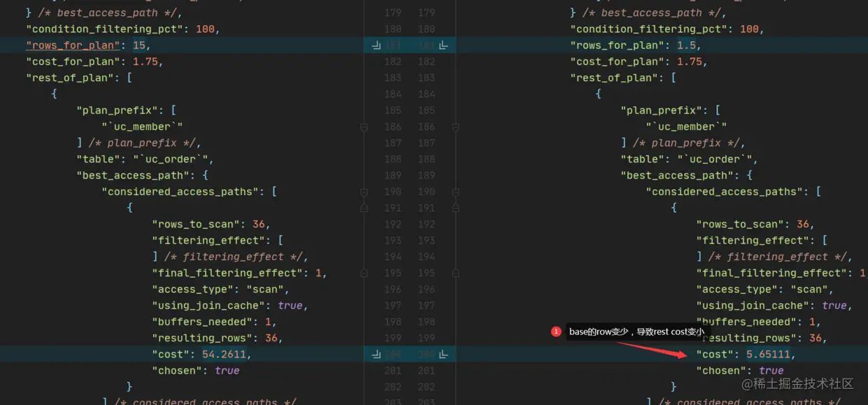The width and height of the screenshot is (868, 405).
Task: Collapse left-pane fold marker at line 195
Action: (364, 273)
